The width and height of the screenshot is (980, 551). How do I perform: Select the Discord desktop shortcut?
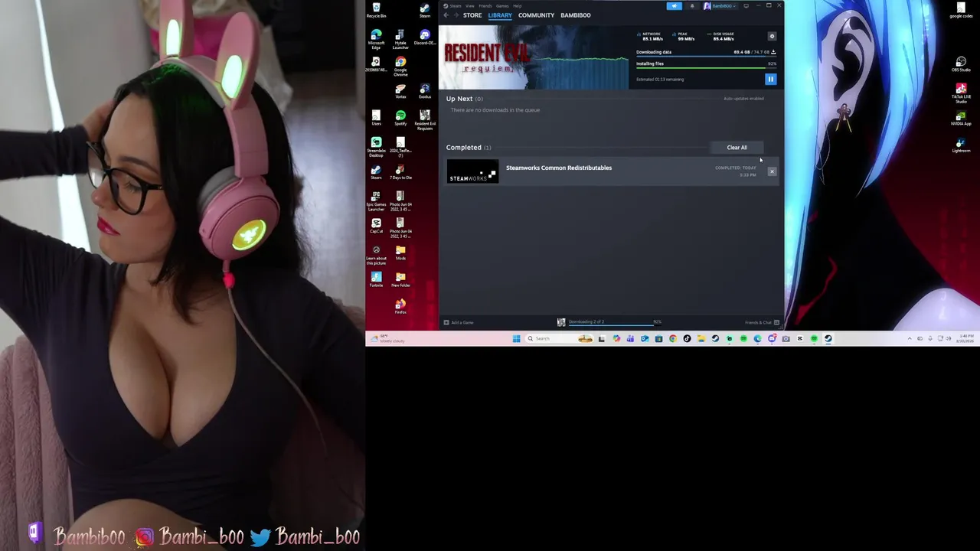click(x=425, y=37)
